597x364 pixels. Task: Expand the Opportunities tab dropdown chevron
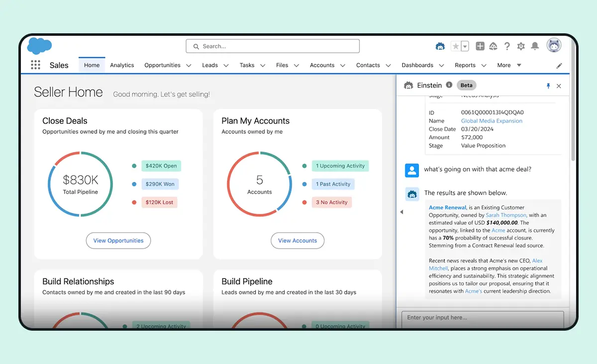(189, 66)
